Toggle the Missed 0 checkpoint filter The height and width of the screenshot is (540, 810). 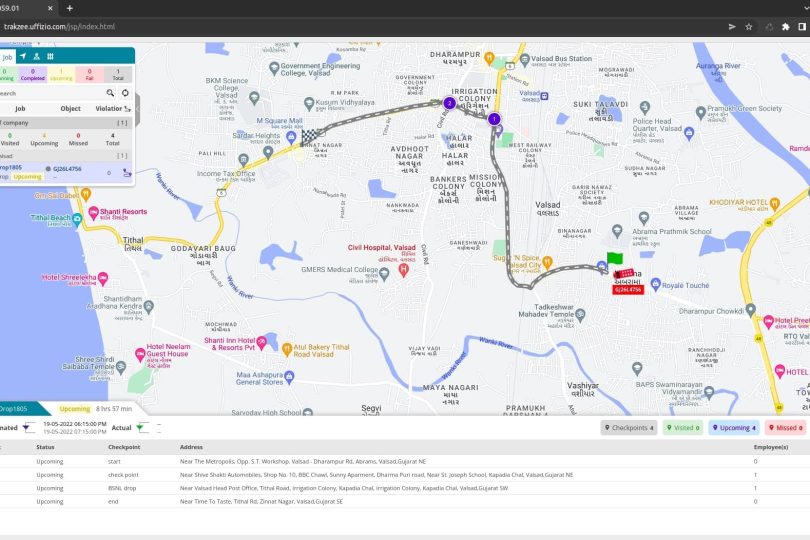tap(787, 428)
